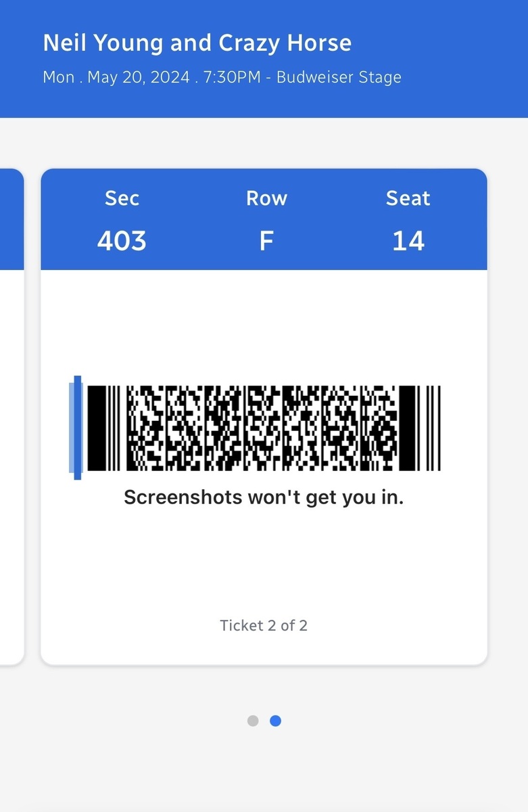Tap the blue ticket card header
The image size is (528, 812).
click(264, 219)
